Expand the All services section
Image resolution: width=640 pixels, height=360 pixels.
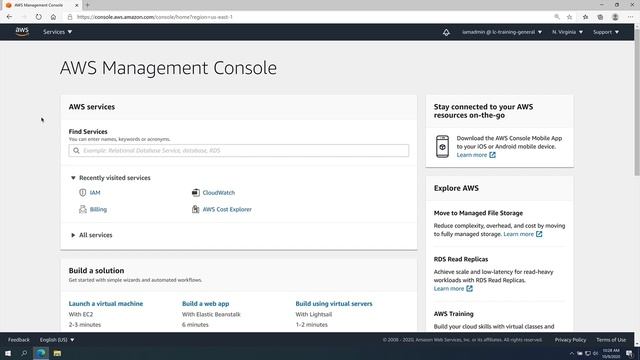coord(91,235)
